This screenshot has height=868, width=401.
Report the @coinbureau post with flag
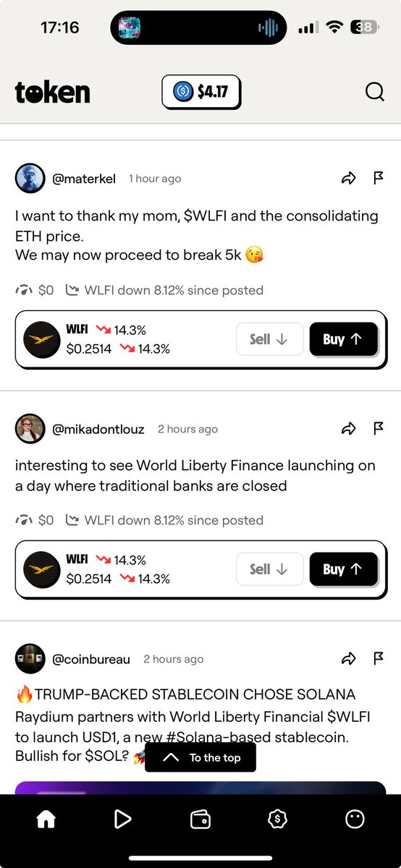(x=378, y=658)
